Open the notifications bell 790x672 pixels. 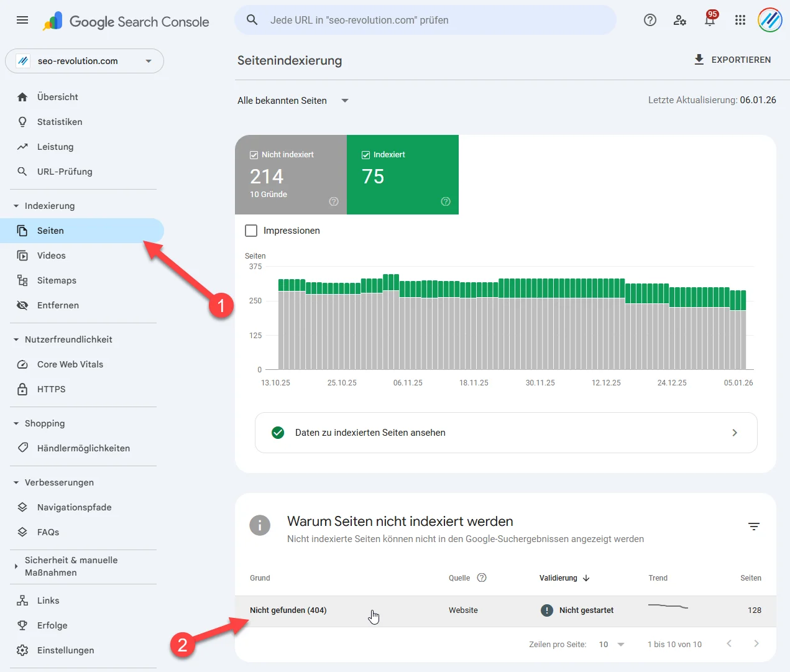709,20
